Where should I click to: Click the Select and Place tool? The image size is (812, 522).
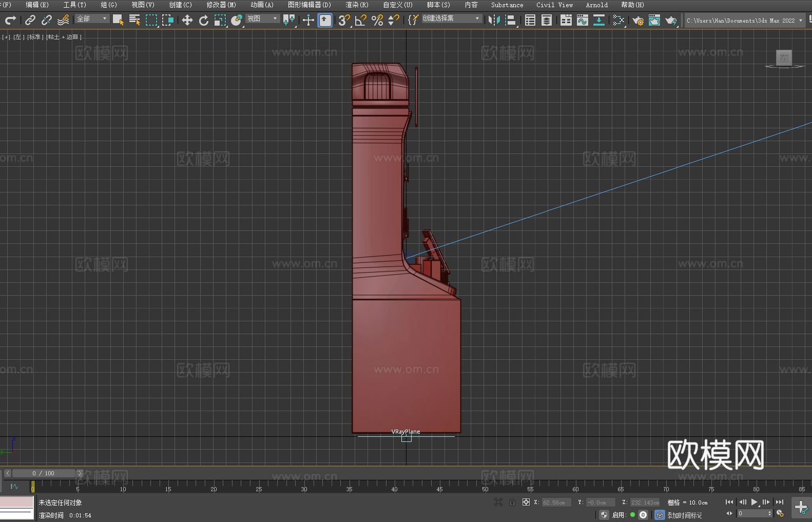pyautogui.click(x=237, y=20)
